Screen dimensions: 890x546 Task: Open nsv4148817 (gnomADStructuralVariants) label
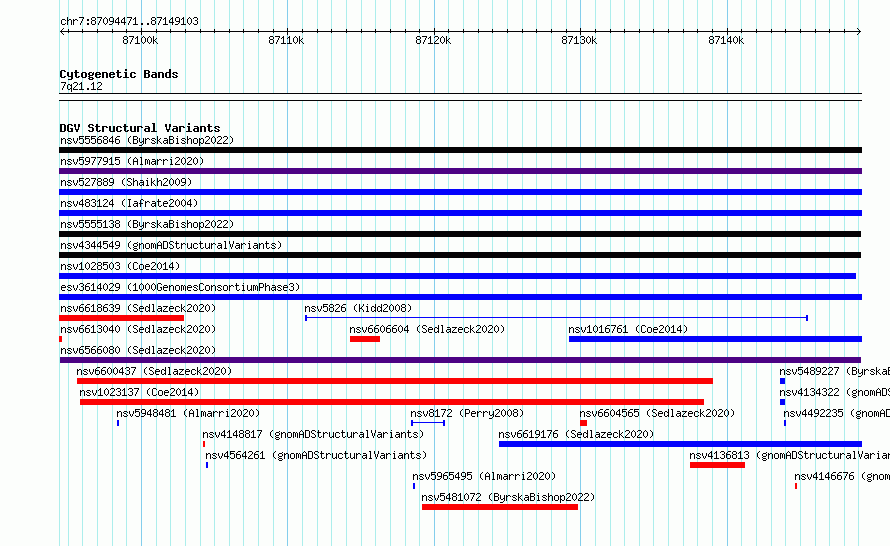pos(313,434)
